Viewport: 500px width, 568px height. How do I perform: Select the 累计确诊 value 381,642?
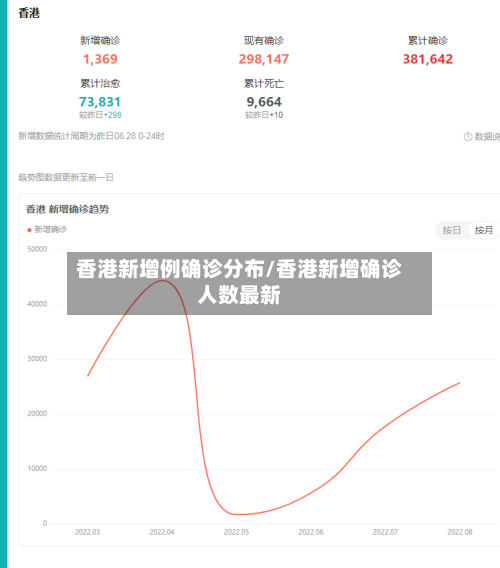(428, 59)
